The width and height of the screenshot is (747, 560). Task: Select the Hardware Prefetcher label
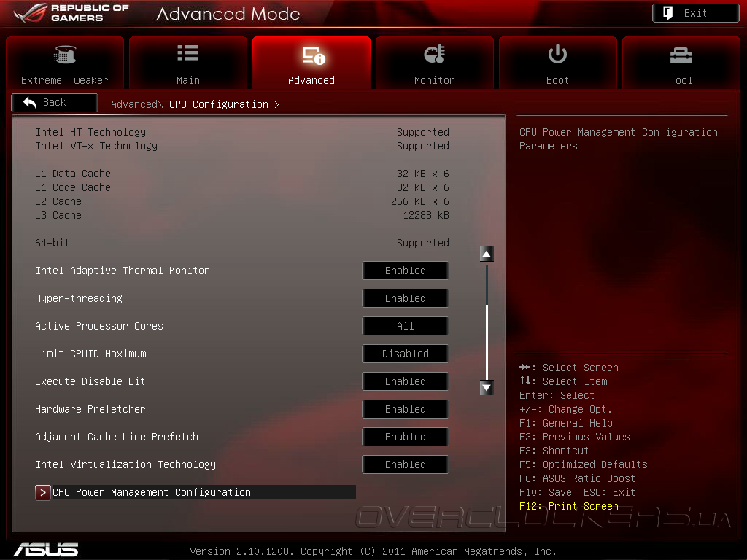90,409
